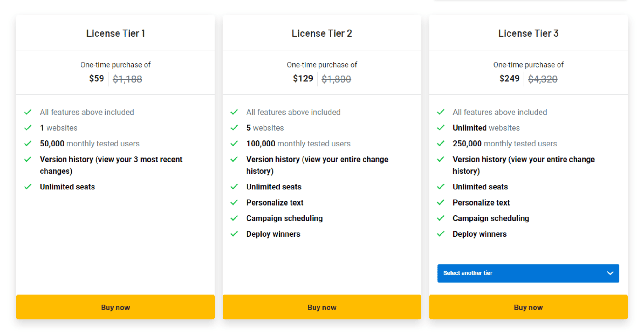Click Buy now for License Tier 3

point(528,307)
